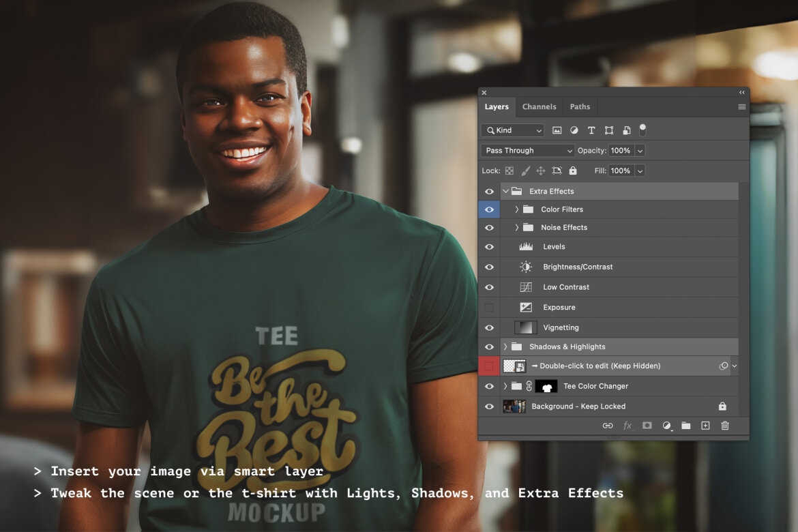Switch to the Channels tab
Viewport: 798px width, 532px height.
[x=539, y=106]
